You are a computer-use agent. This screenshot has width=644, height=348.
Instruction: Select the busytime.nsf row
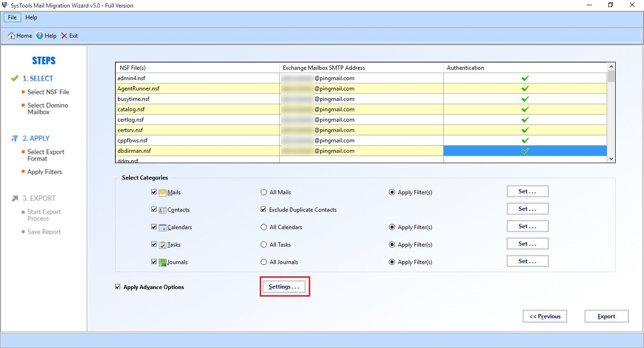362,99
